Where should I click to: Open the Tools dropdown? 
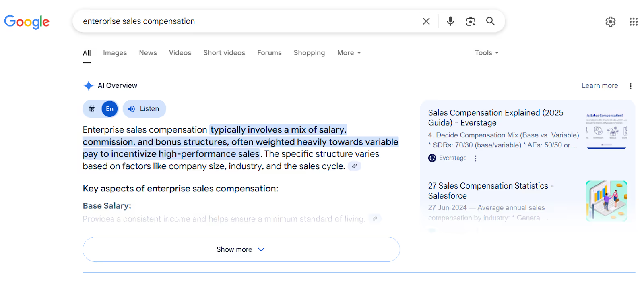click(x=486, y=53)
